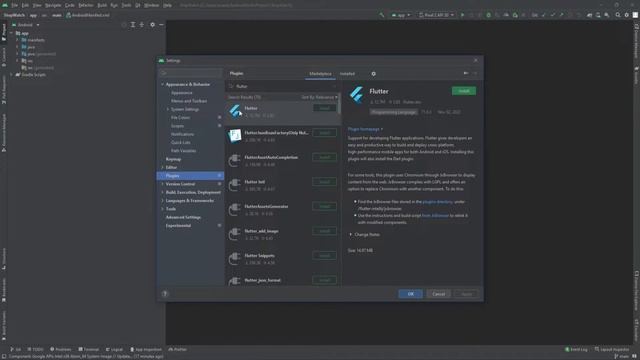Viewport: 640px width, 360px height.
Task: Open the app run configuration dropdown
Action: point(401,15)
